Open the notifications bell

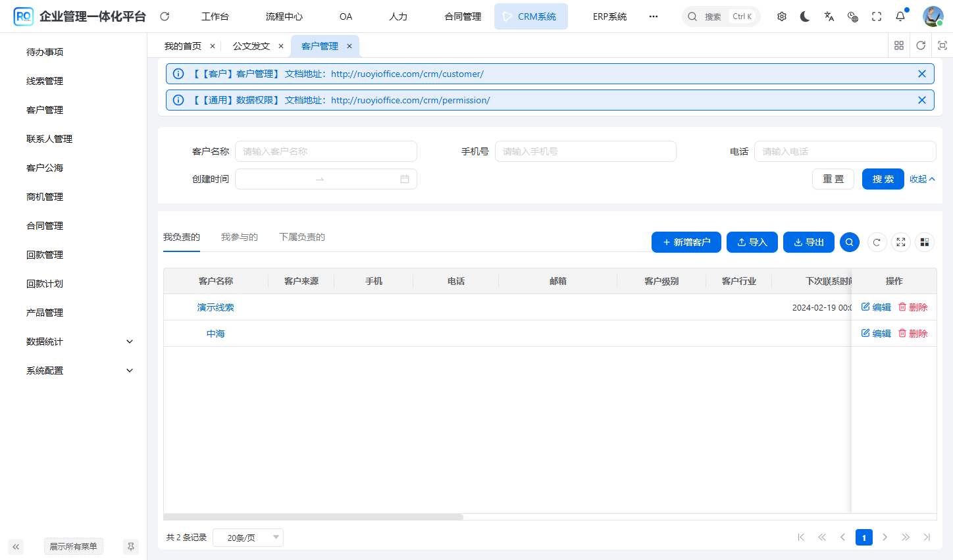900,16
